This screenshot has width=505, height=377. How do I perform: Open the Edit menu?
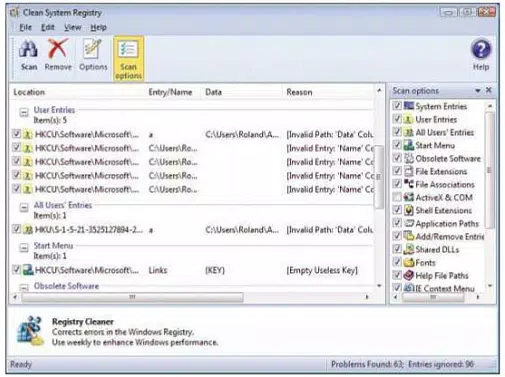click(x=48, y=27)
